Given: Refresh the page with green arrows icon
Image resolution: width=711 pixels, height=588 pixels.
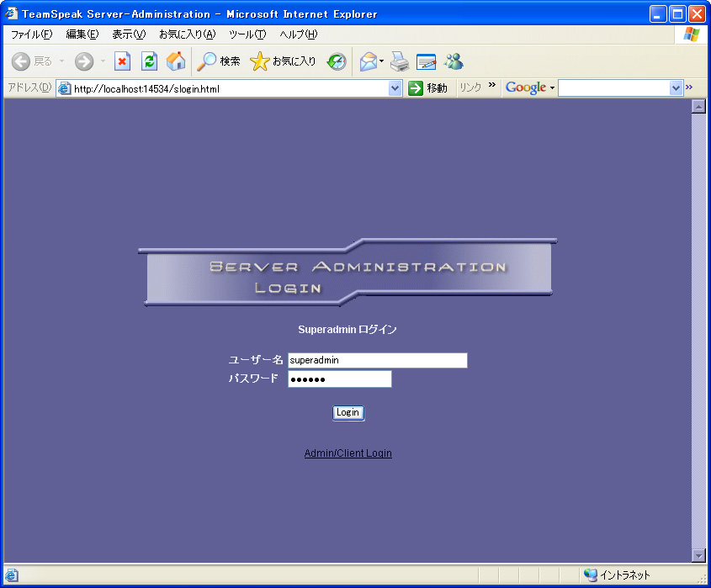Looking at the screenshot, I should [x=149, y=61].
